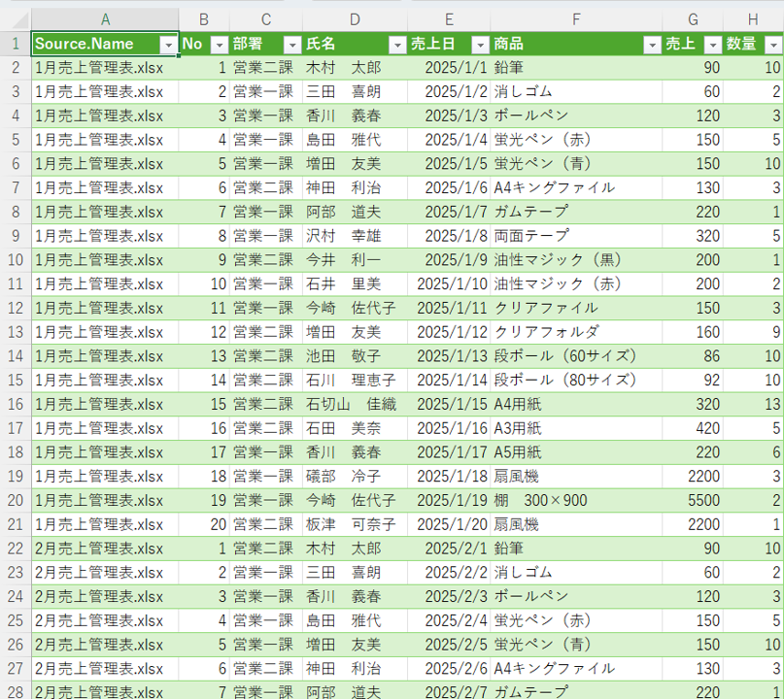The image size is (784, 699).
Task: Open the 商品 column filter dropdown
Action: pos(649,45)
